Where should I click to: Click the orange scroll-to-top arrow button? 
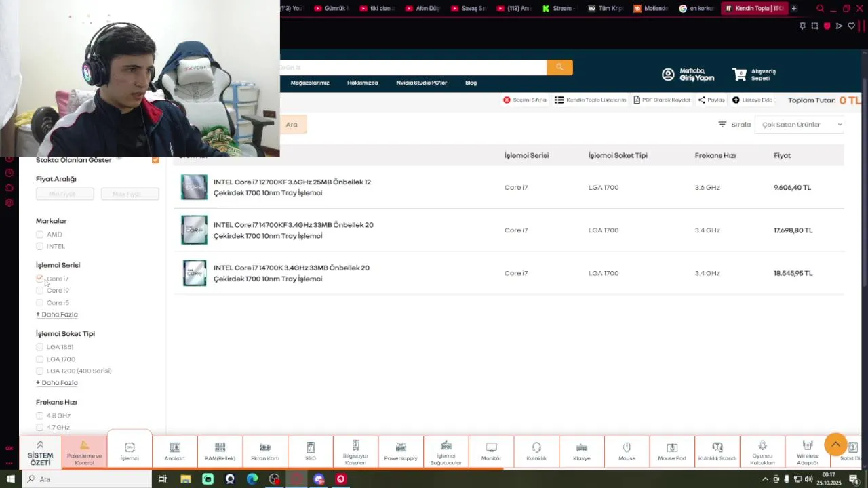(x=835, y=445)
